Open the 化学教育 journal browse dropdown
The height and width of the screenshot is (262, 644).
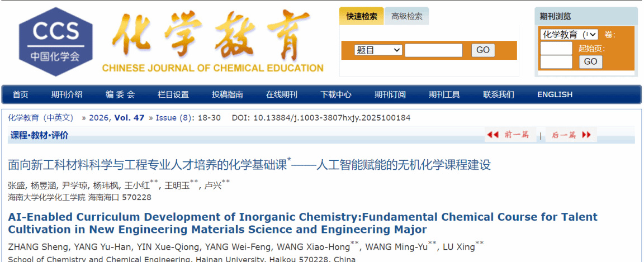point(569,35)
